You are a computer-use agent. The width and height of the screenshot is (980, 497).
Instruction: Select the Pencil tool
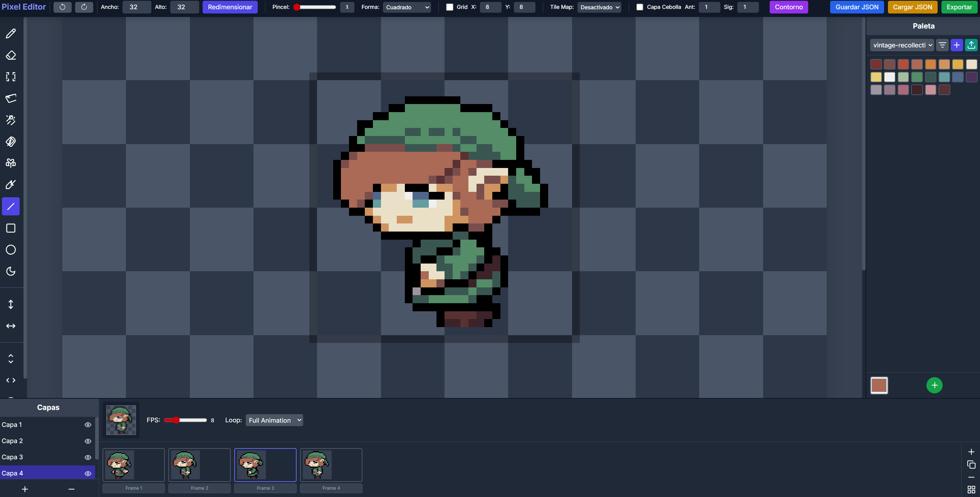click(11, 34)
